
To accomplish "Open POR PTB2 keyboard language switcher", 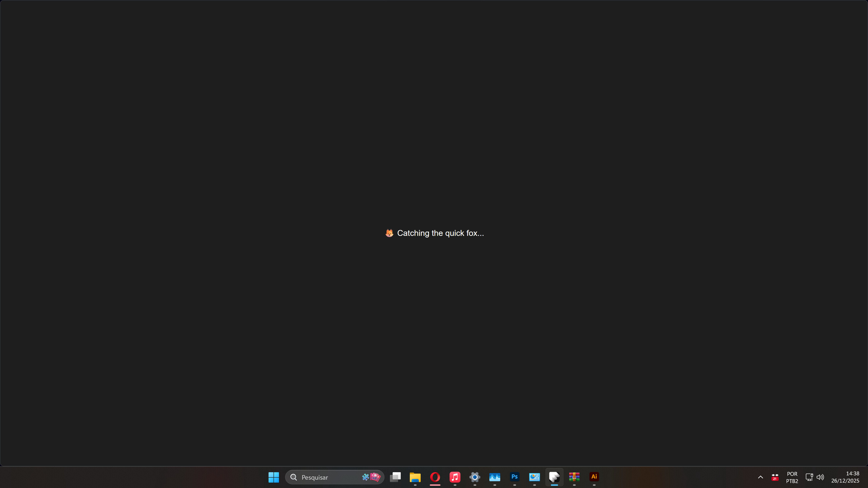I will pyautogui.click(x=792, y=477).
